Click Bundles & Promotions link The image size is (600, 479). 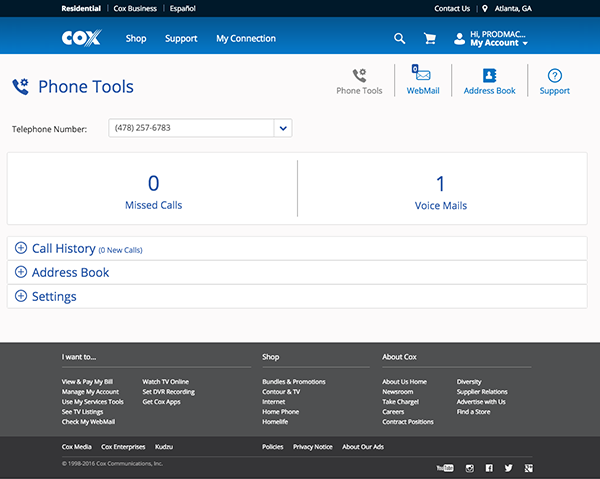(293, 381)
